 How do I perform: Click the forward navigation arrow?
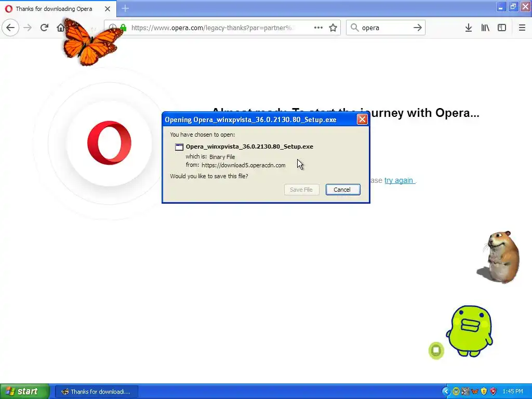point(28,28)
